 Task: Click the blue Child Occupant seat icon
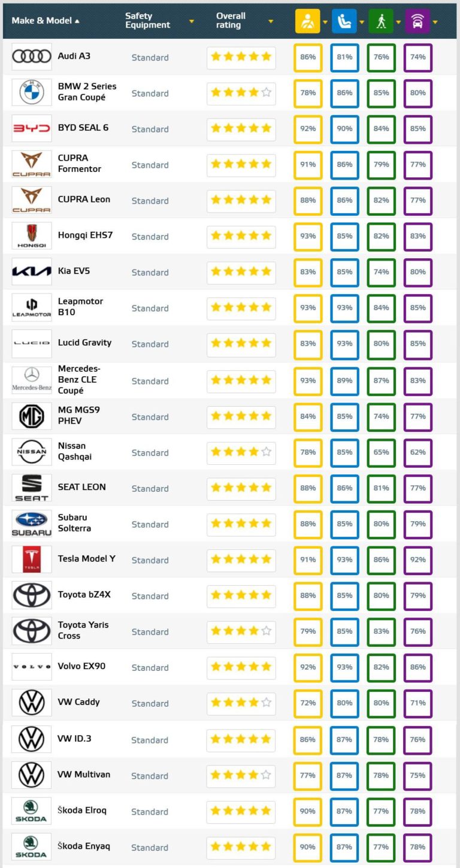point(344,21)
